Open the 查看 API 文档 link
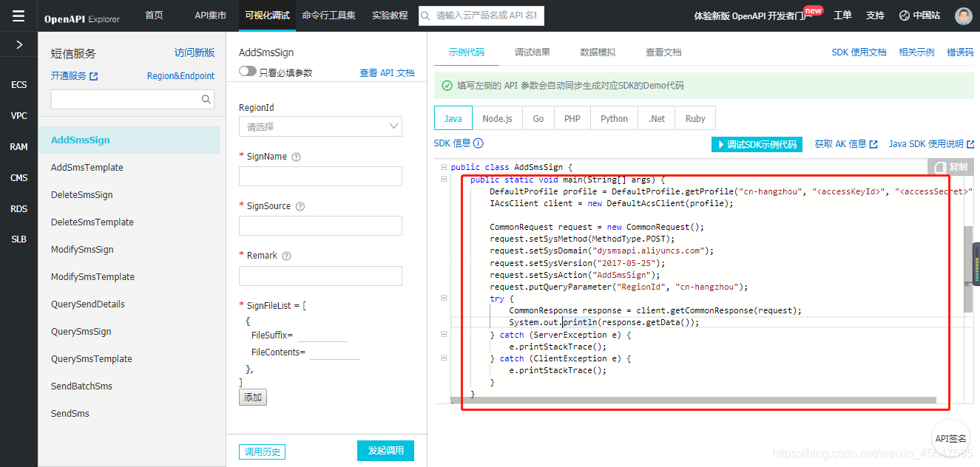This screenshot has height=467, width=980. click(387, 72)
